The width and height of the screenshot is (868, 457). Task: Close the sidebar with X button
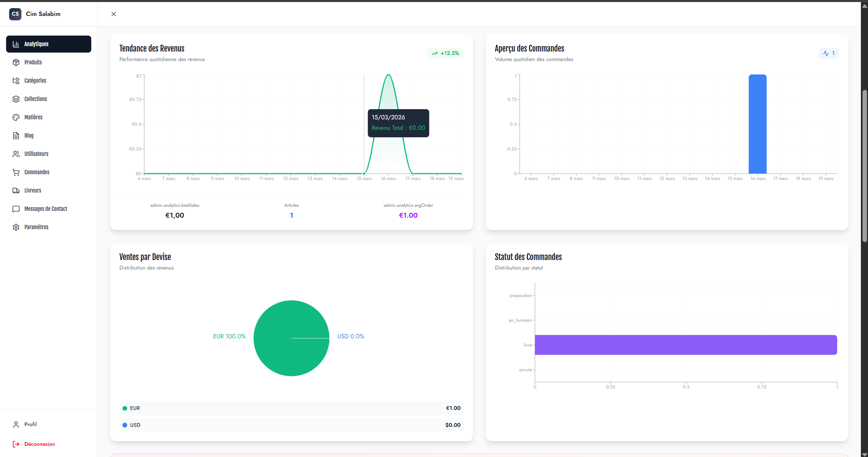click(x=114, y=14)
